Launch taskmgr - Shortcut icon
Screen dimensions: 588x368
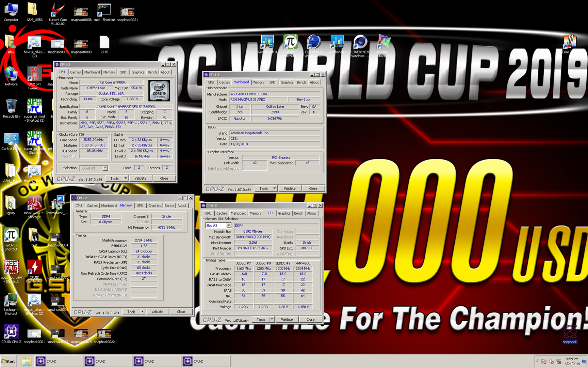(x=11, y=304)
